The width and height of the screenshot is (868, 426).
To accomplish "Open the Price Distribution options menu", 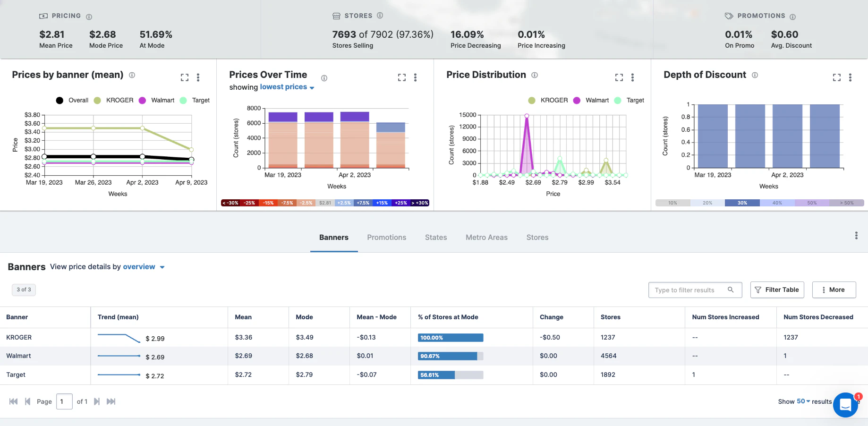I will pyautogui.click(x=633, y=77).
